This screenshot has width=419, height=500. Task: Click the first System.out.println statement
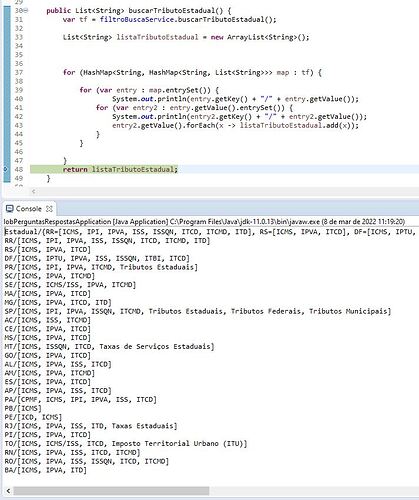click(235, 99)
